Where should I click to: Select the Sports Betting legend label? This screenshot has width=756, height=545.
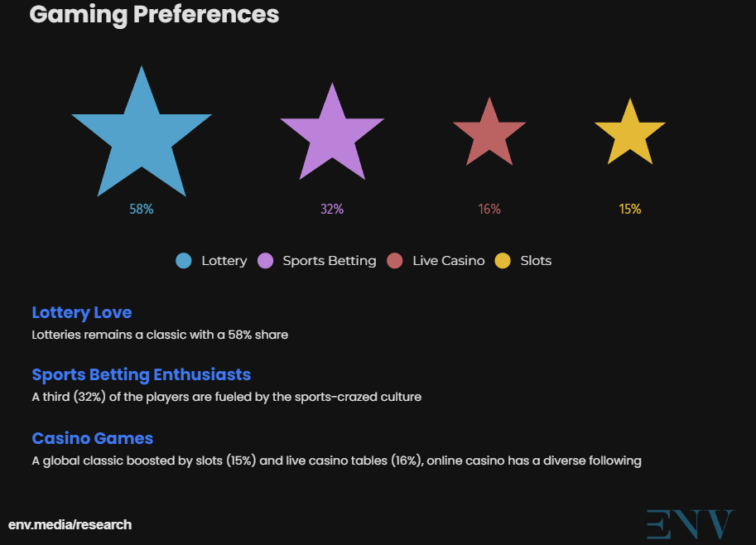330,261
